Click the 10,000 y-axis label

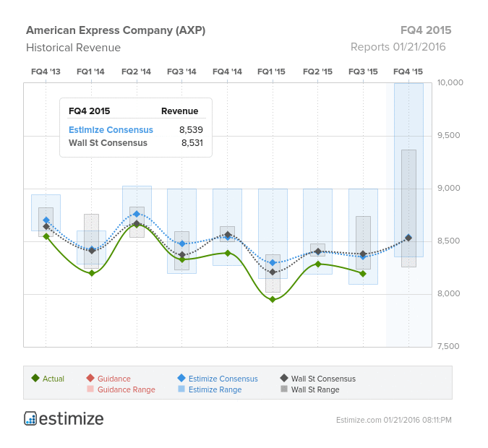tap(450, 82)
